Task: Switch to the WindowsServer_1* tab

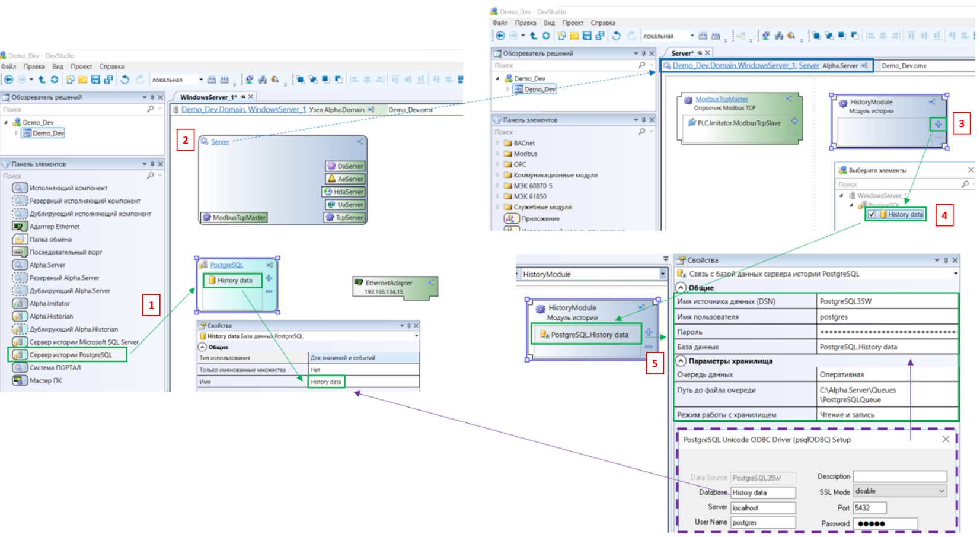Action: 209,97
